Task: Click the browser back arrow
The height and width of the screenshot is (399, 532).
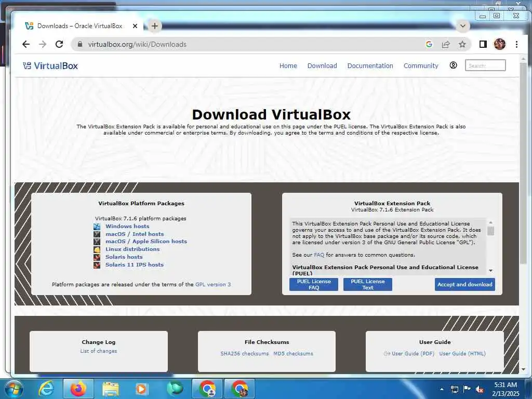Action: (26, 44)
